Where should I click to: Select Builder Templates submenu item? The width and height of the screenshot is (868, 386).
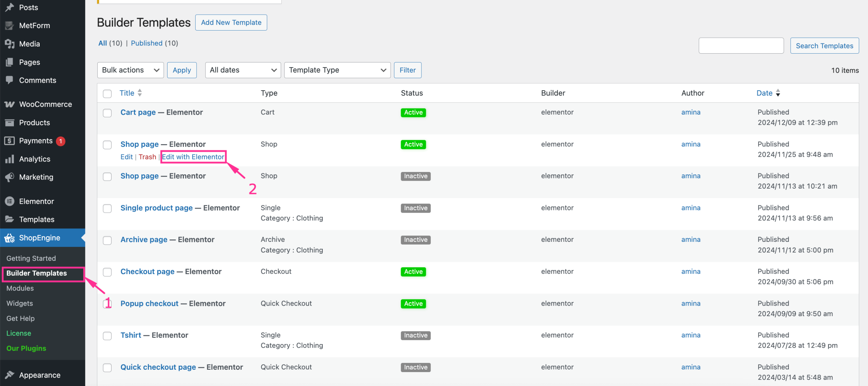point(37,273)
